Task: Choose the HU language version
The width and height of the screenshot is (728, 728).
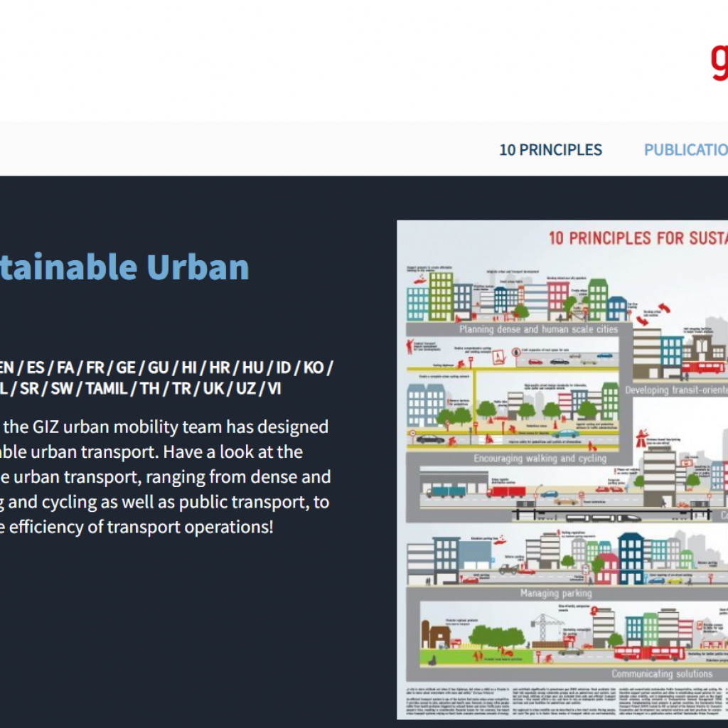Action: (x=252, y=368)
